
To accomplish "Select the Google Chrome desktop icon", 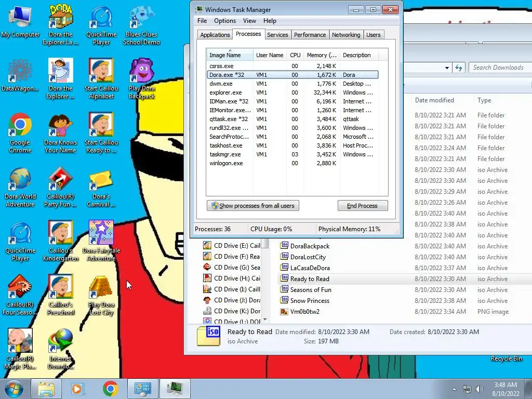I will 20,133.
